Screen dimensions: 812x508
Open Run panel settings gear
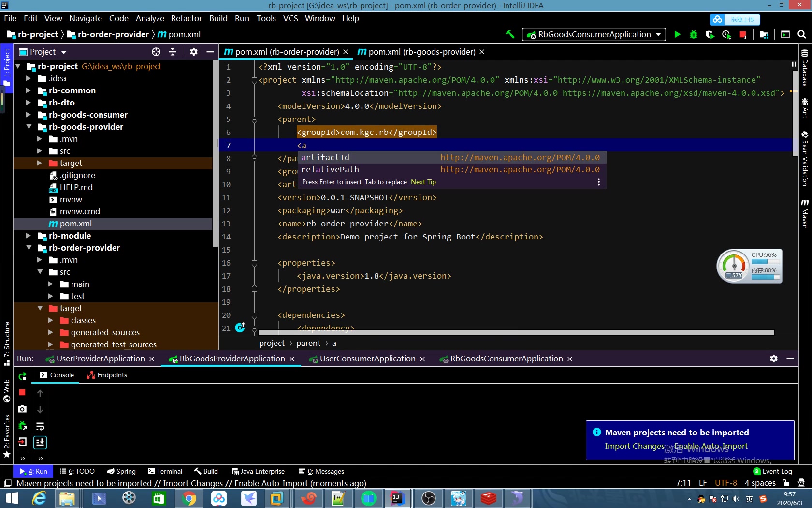pyautogui.click(x=774, y=359)
